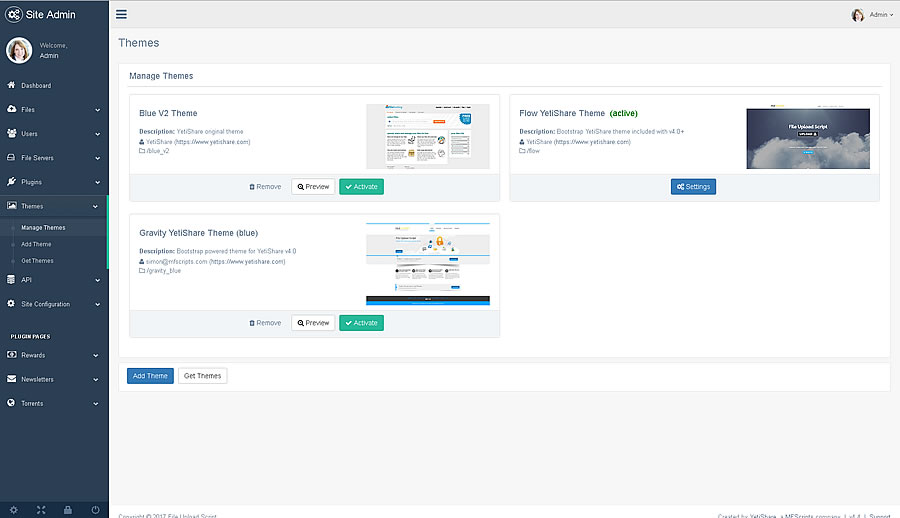
Task: Preview the Gravity YetiShare Theme
Action: pyautogui.click(x=313, y=323)
